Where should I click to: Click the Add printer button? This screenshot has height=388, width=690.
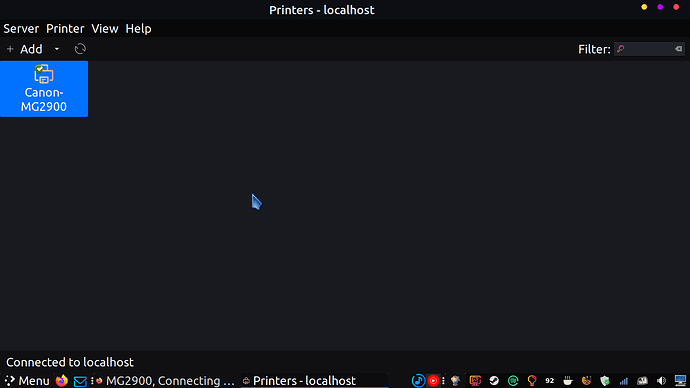pos(25,49)
